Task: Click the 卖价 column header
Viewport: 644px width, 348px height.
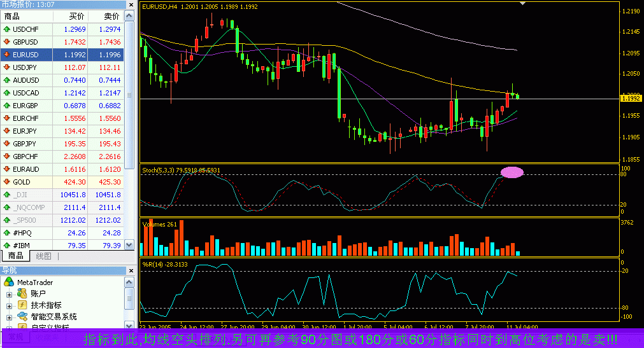Action: click(x=106, y=17)
